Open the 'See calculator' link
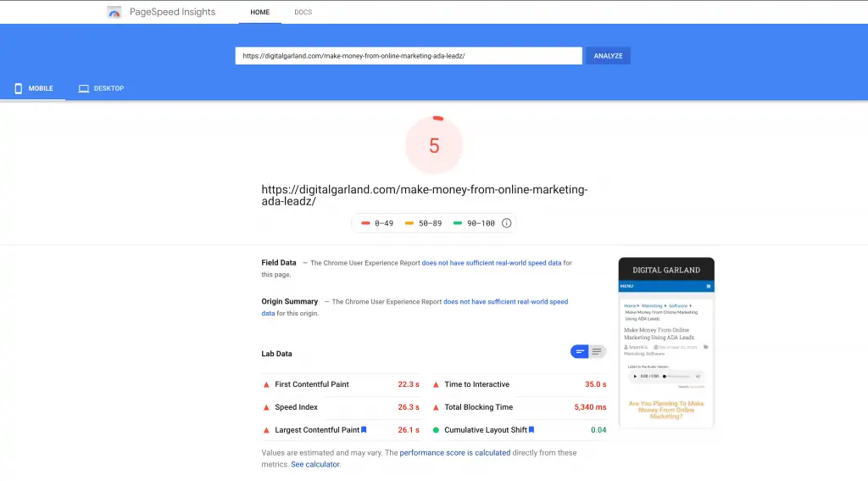868x481 pixels. pyautogui.click(x=315, y=464)
